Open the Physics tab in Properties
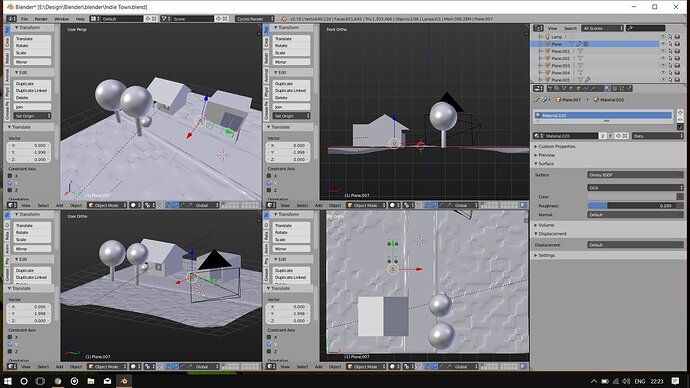This screenshot has width=690, height=388. pyautogui.click(x=629, y=88)
